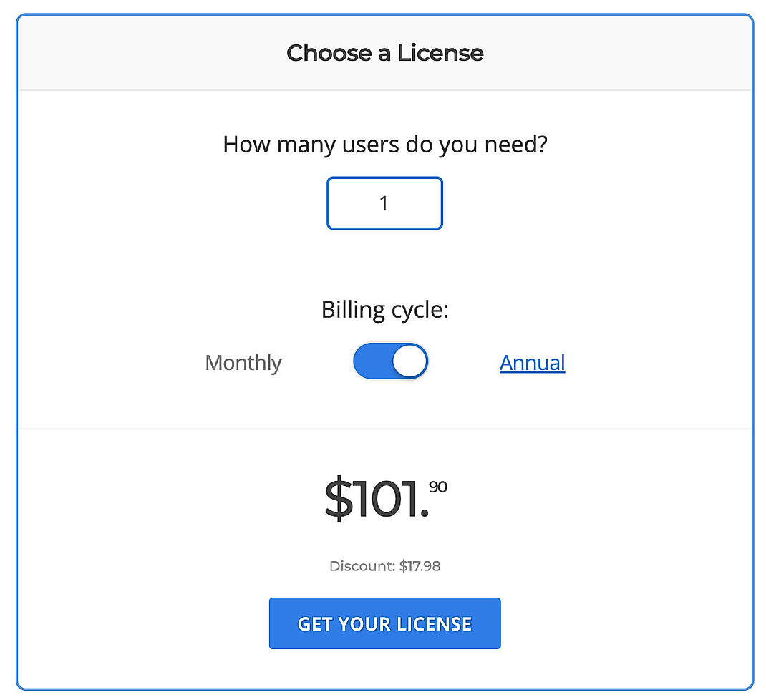Click the $101.90 price display
This screenshot has height=700, width=766.
(384, 497)
